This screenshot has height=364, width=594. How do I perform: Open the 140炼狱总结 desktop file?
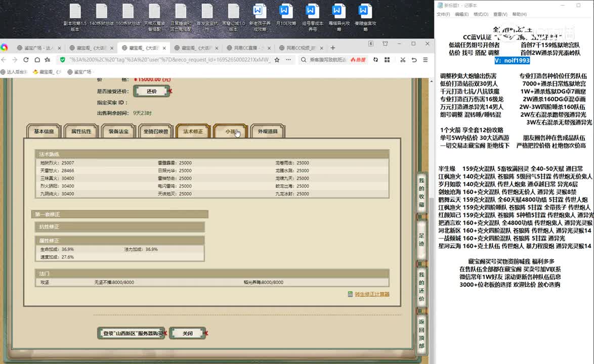click(x=102, y=15)
